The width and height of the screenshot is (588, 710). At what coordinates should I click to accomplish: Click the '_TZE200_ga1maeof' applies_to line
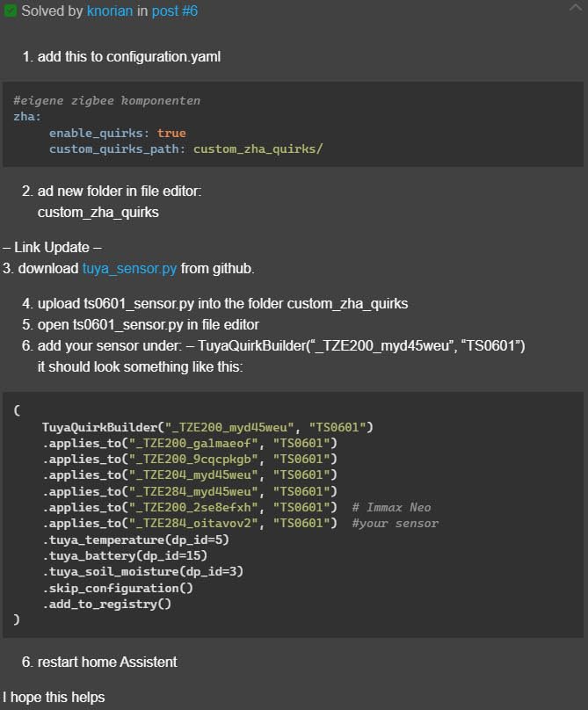190,443
